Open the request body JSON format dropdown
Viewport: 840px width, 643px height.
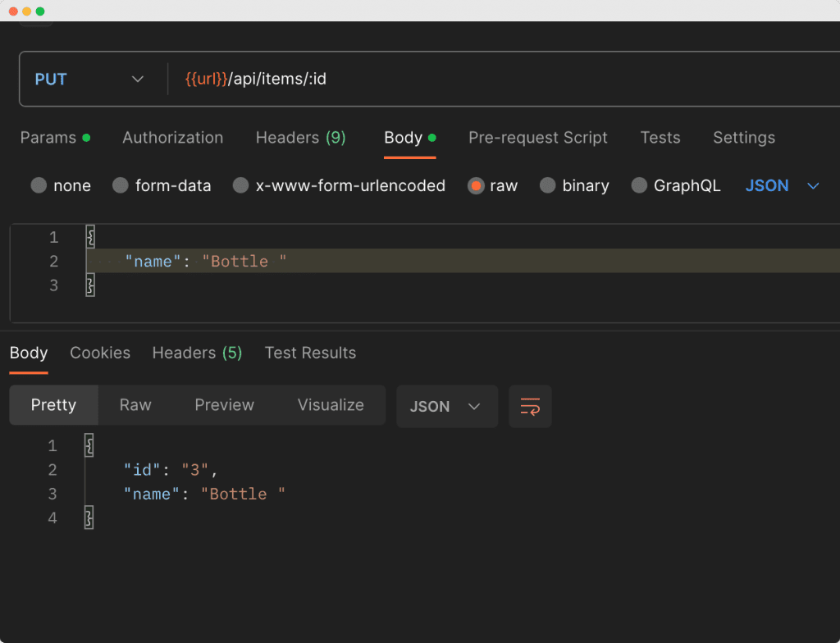pos(782,185)
